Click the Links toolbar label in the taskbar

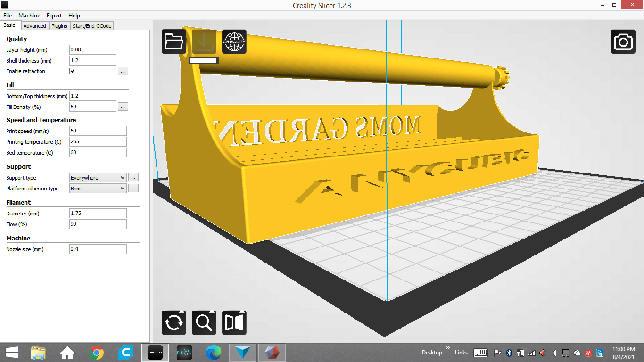(x=461, y=353)
